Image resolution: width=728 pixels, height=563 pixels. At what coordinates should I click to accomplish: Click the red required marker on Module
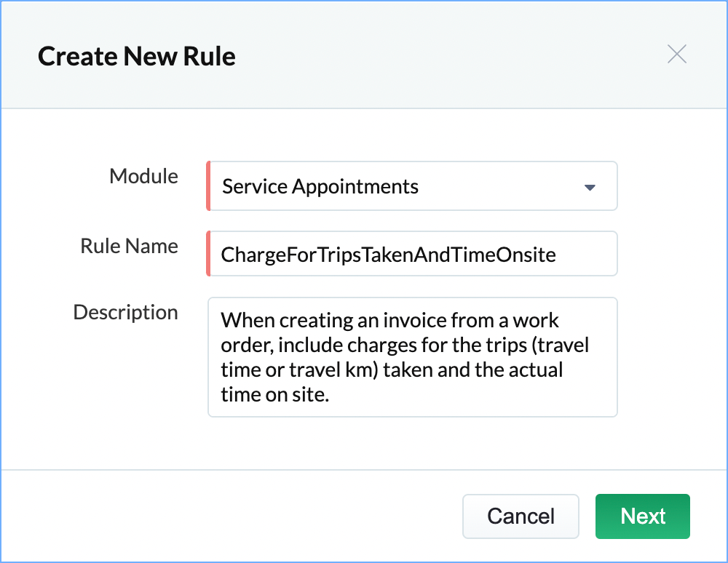pos(208,186)
